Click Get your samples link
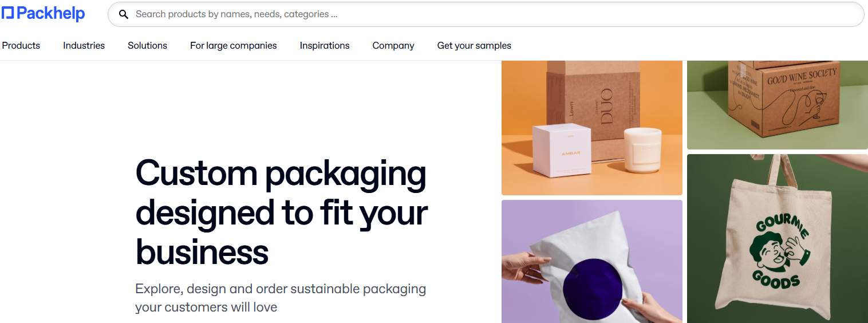 pyautogui.click(x=474, y=45)
